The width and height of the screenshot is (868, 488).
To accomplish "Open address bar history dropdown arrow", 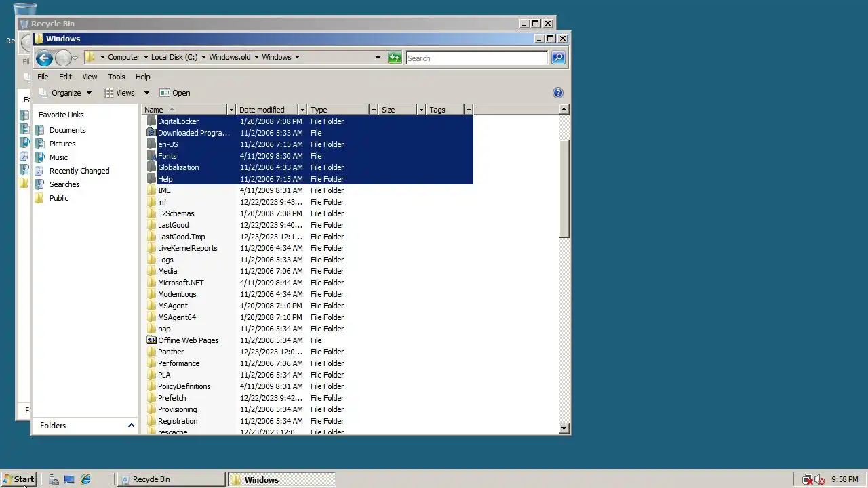I will [x=378, y=58].
